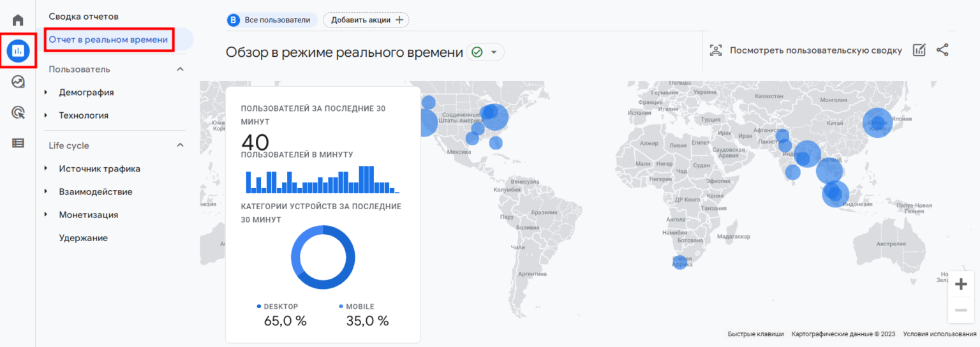
Task: Click the Все пользователи chip
Action: 272,20
